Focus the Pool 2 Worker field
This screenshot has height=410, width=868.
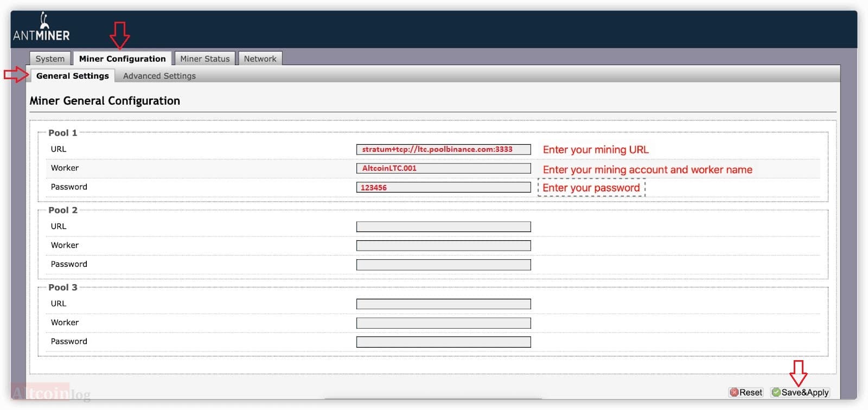(443, 246)
